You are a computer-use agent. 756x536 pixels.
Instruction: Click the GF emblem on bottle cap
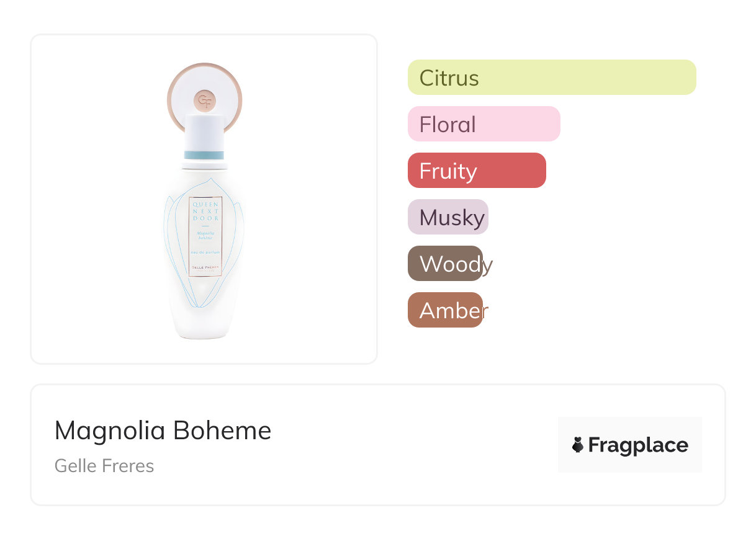click(204, 100)
